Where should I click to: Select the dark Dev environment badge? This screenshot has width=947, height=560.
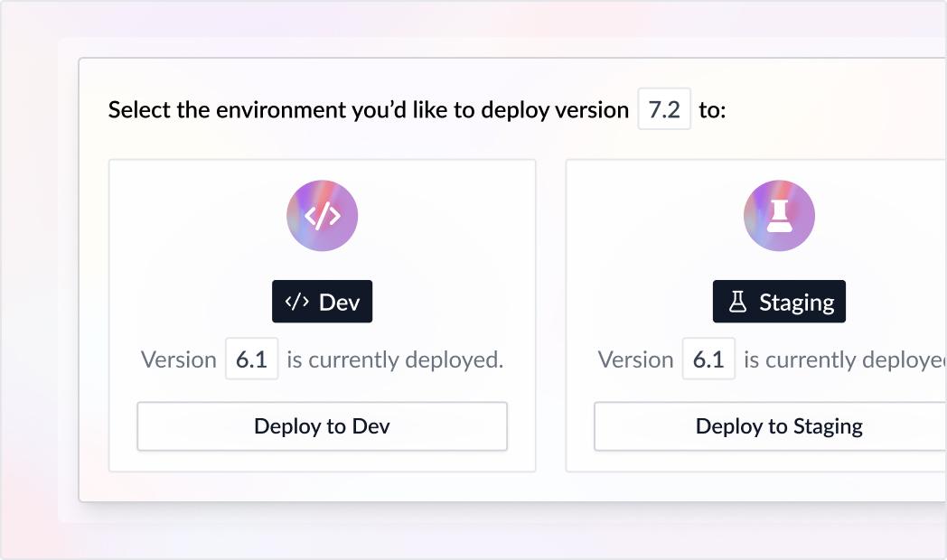tap(322, 301)
